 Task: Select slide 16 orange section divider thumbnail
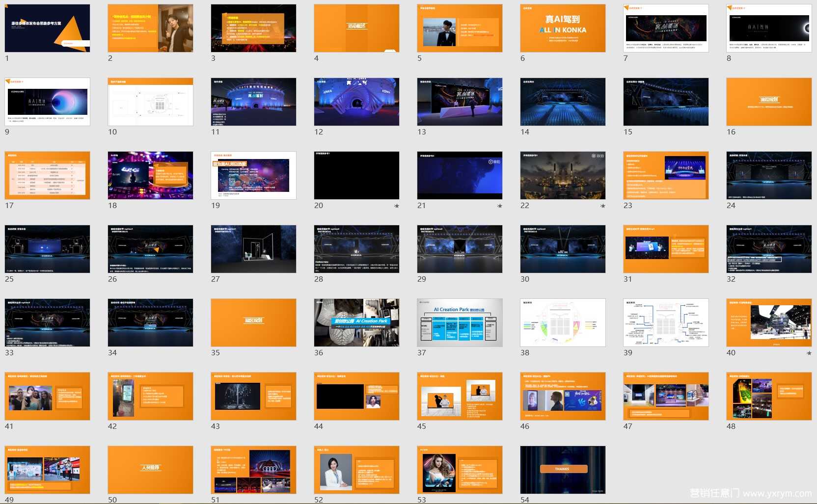pyautogui.click(x=769, y=102)
